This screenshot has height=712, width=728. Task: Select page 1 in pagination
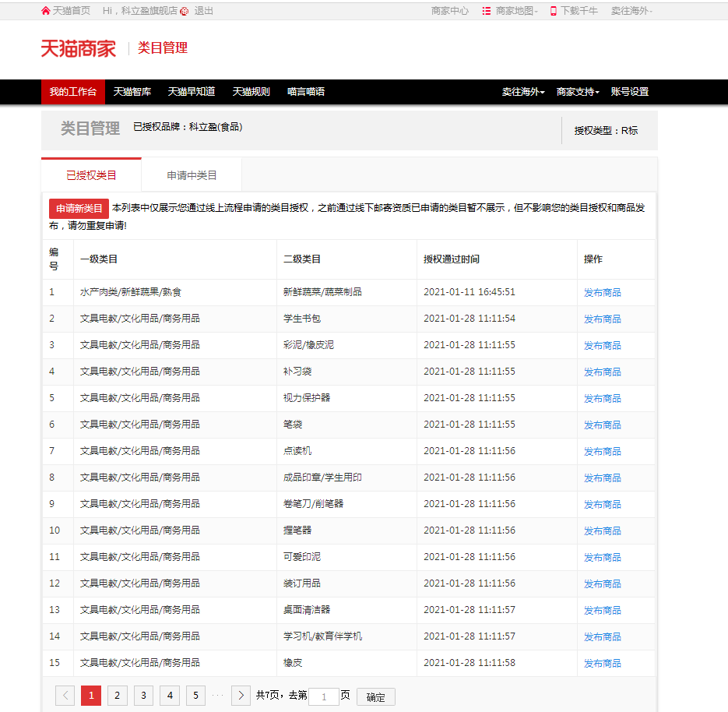tap(91, 696)
